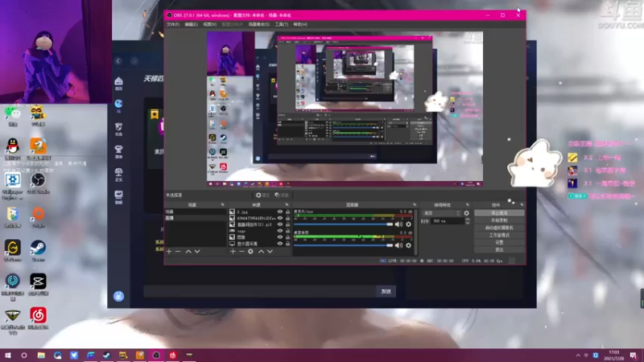Pop out the scenes dock via header icon
The height and width of the screenshot is (362, 644).
pos(223,204)
